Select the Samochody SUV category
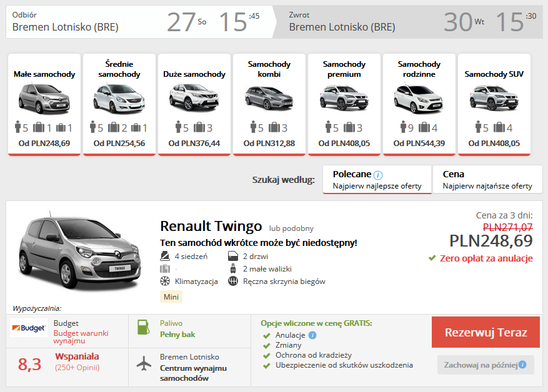This screenshot has width=548, height=392. click(494, 104)
